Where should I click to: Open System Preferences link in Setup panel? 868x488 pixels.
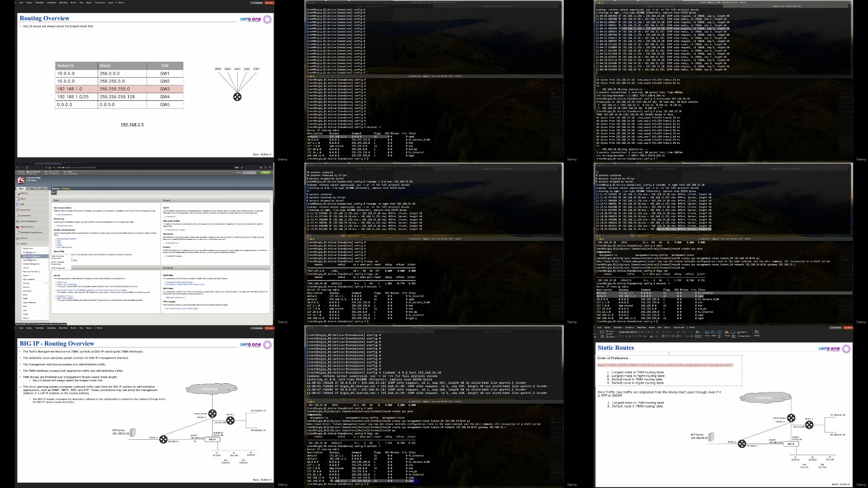(65, 225)
